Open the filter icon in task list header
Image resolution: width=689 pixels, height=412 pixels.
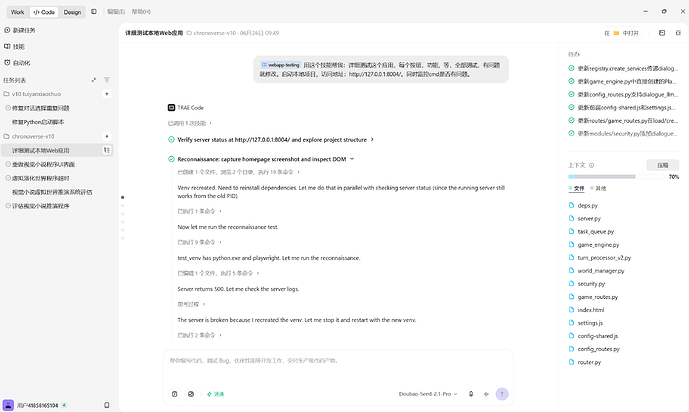[107, 80]
